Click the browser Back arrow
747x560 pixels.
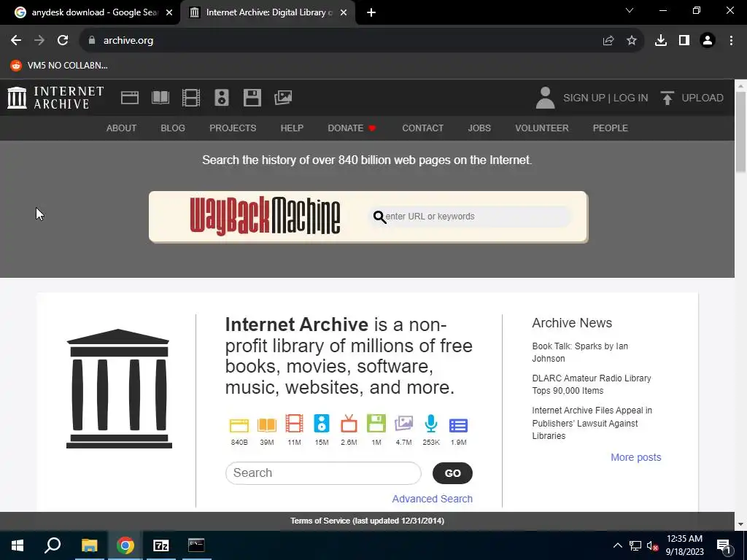(x=16, y=41)
